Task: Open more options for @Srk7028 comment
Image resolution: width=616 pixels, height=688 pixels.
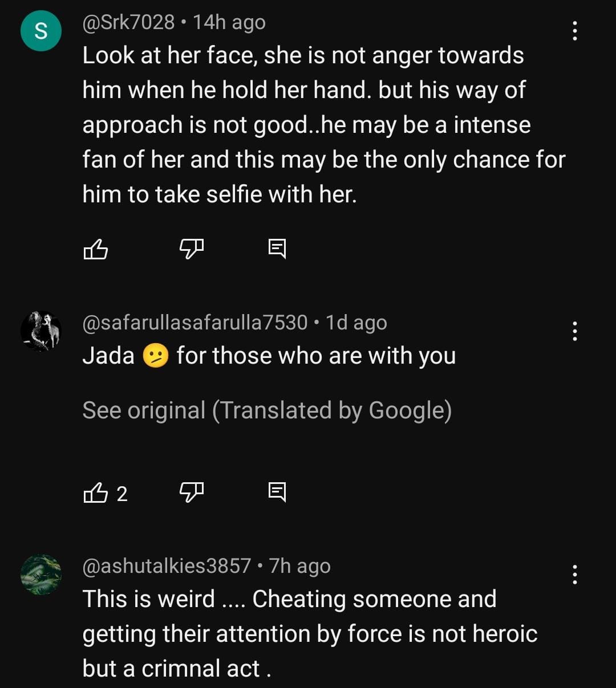Action: click(x=574, y=31)
